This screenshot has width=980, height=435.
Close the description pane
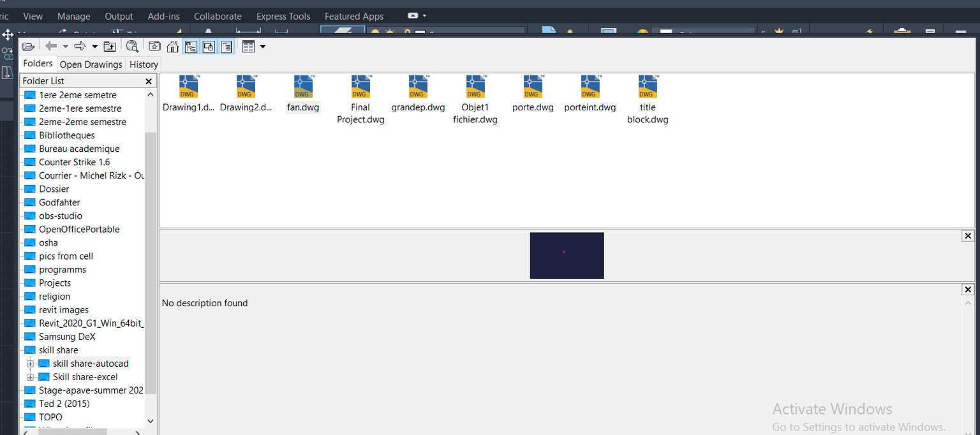coord(968,290)
